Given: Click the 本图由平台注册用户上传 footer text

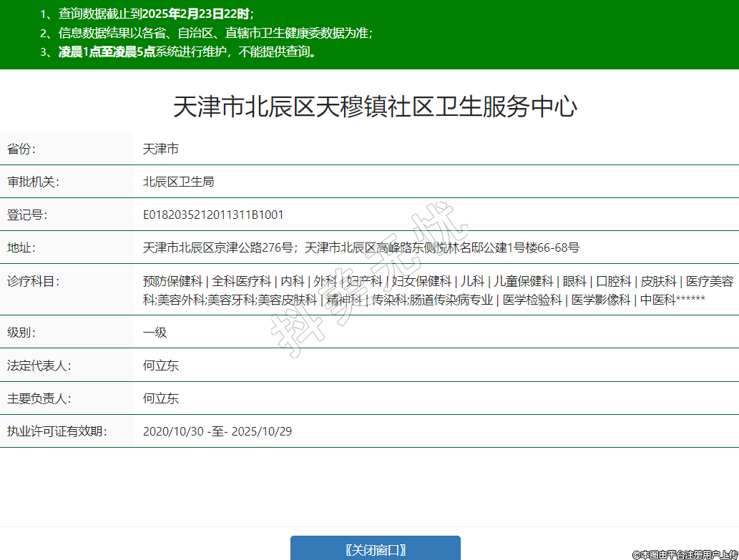Looking at the screenshot, I should click(685, 554).
